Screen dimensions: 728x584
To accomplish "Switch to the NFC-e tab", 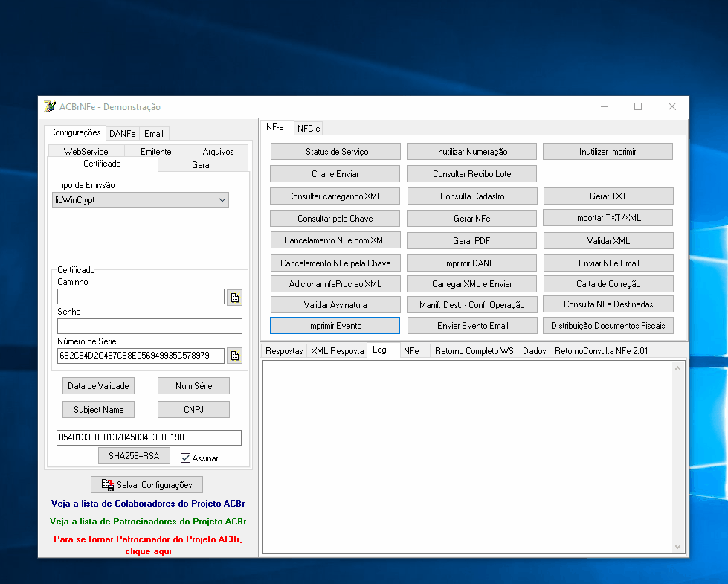I will tap(309, 129).
